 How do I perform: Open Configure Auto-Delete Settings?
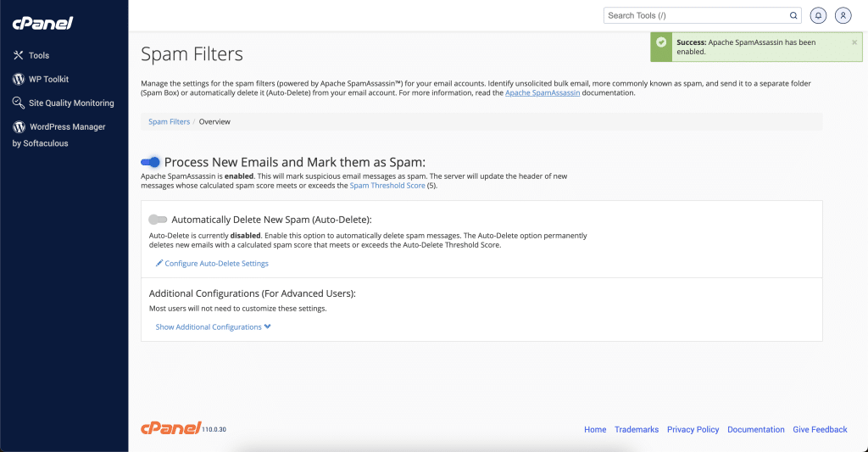[x=216, y=264]
